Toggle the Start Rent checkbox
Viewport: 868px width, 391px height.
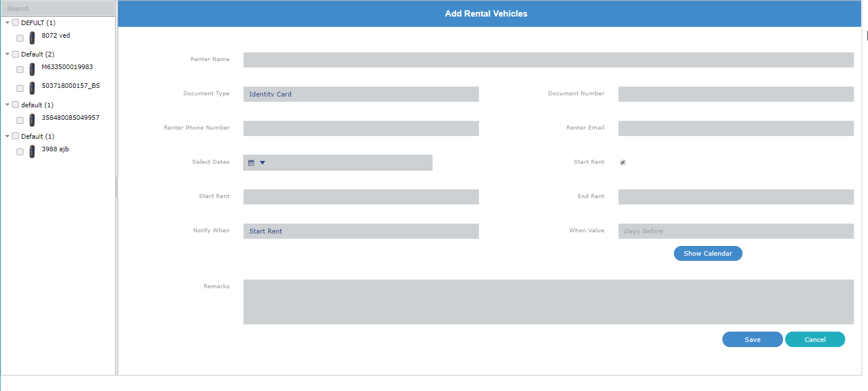[623, 163]
